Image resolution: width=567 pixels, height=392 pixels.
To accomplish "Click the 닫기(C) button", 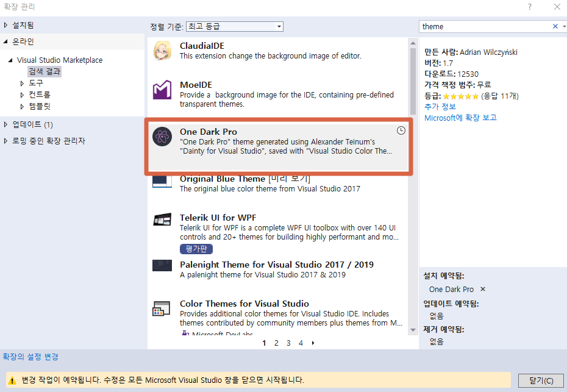I will [x=541, y=380].
